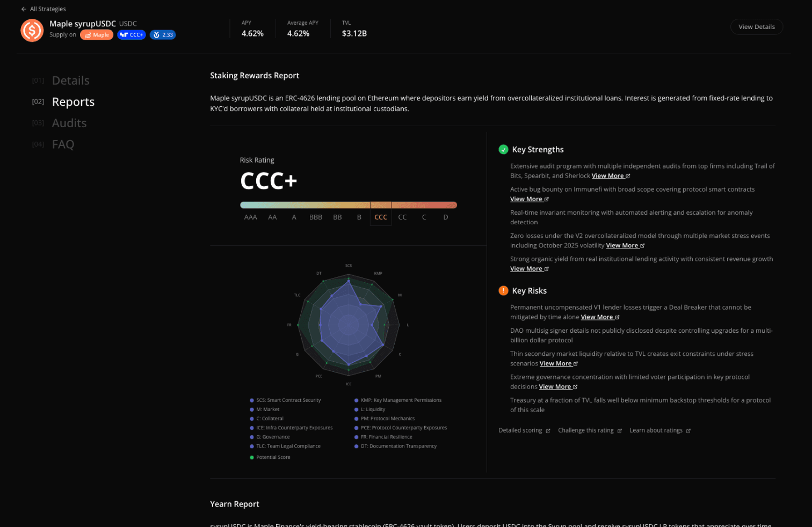This screenshot has height=527, width=812.
Task: Click the blue CCC+ rating badge
Action: pyautogui.click(x=132, y=35)
